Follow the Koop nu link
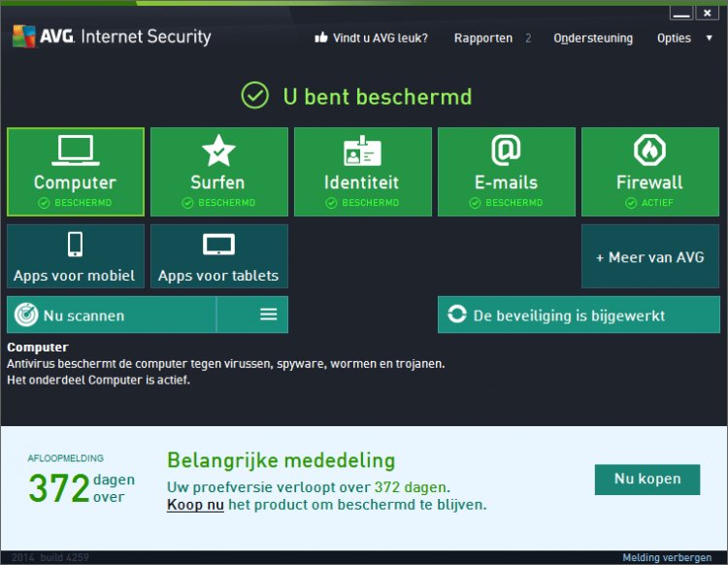The image size is (728, 565). click(x=195, y=505)
